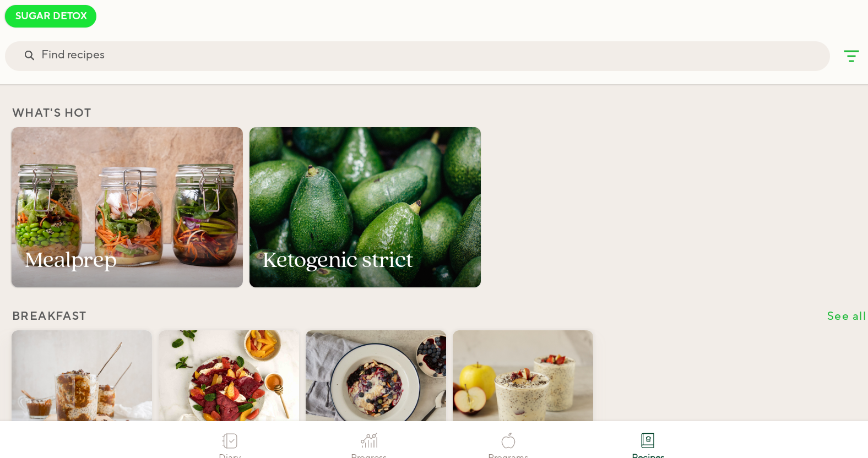Open the Mealprep collection card
Image resolution: width=868 pixels, height=458 pixels.
127,207
